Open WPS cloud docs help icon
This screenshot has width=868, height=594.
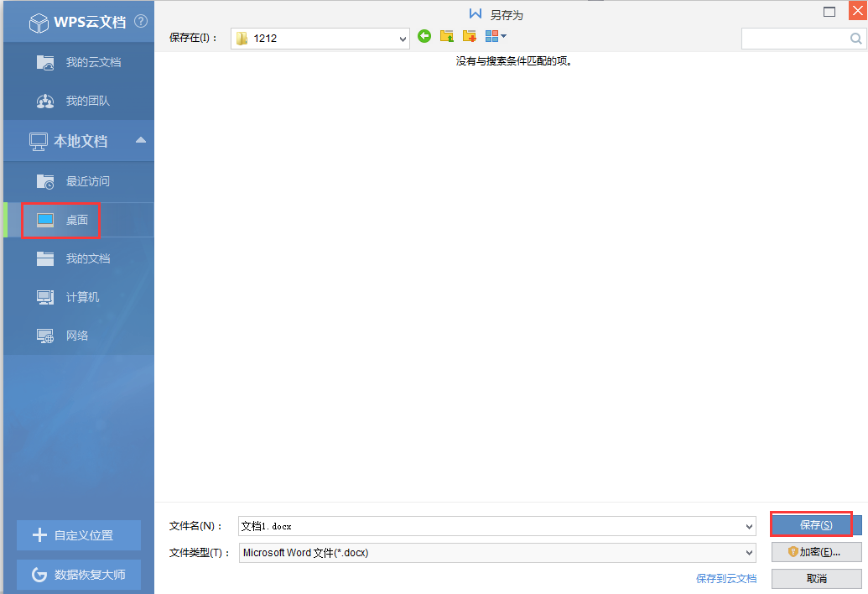(x=141, y=21)
